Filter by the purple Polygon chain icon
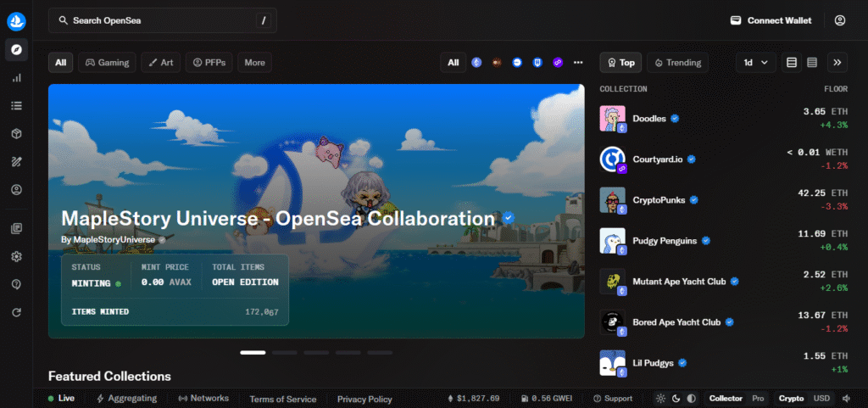This screenshot has height=408, width=868. point(558,63)
